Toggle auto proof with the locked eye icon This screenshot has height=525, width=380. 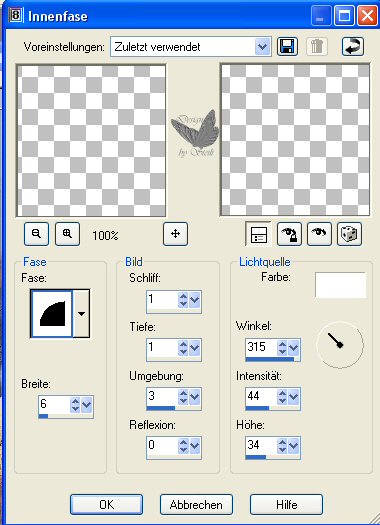[x=290, y=234]
